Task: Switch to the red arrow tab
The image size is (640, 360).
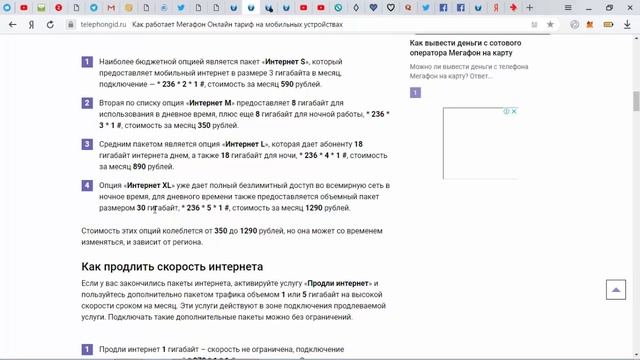Action: 513,7
